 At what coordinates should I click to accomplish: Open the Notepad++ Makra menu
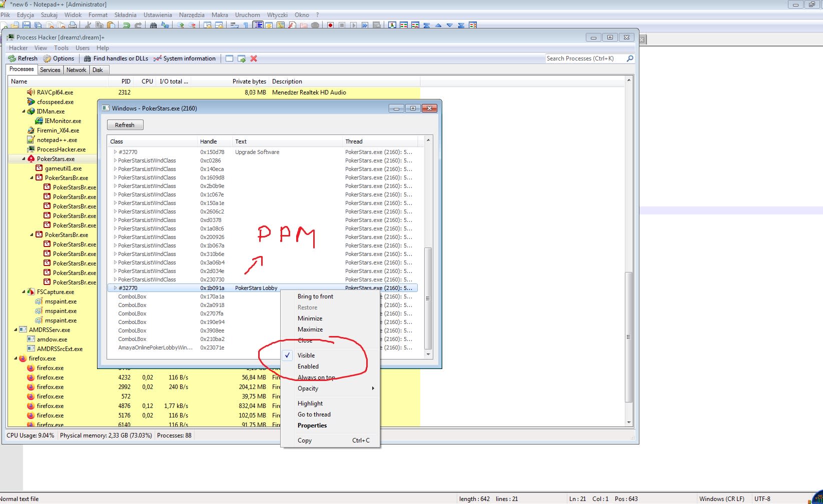coord(220,15)
